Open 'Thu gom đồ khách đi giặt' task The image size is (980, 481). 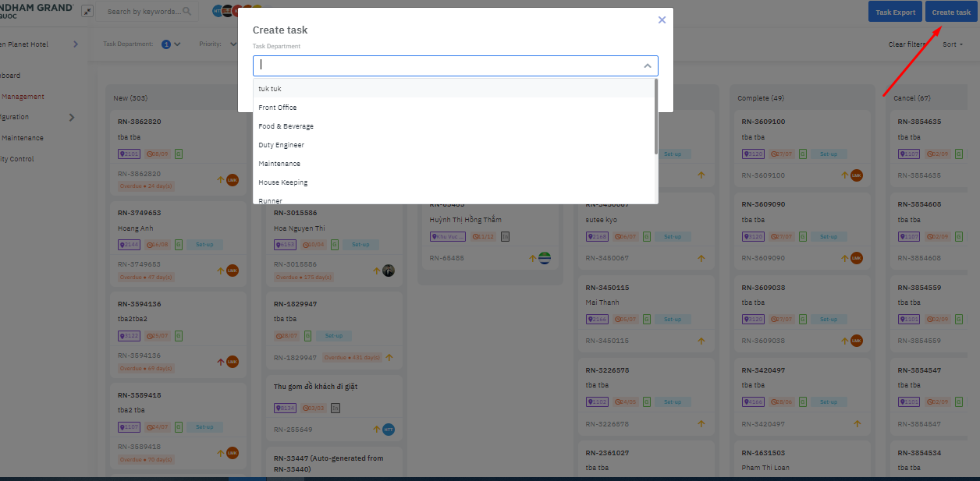pyautogui.click(x=316, y=387)
